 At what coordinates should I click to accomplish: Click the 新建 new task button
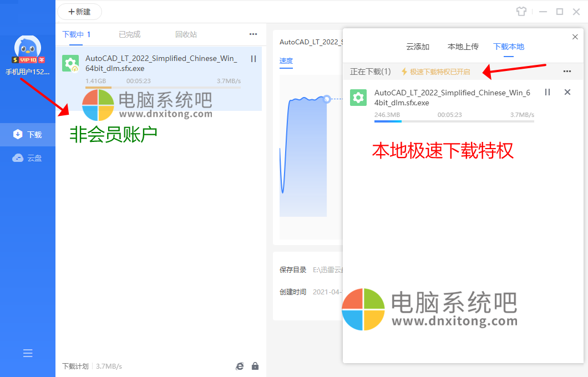79,12
